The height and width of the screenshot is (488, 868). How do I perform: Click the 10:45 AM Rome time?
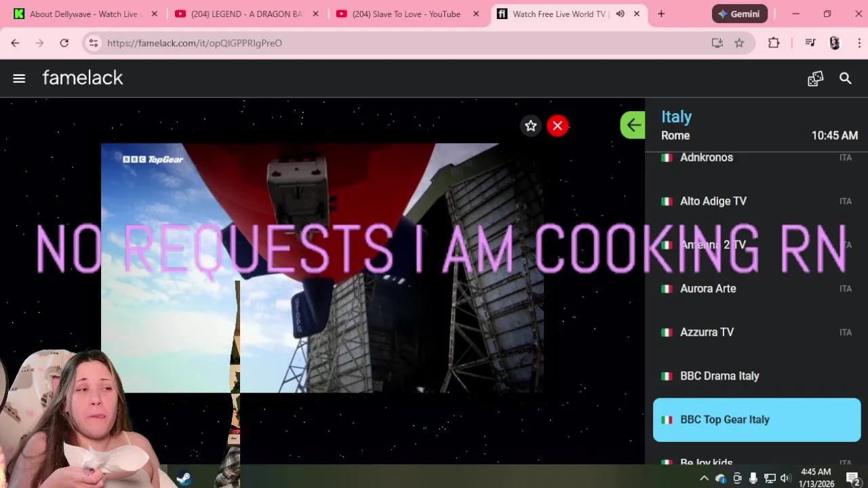pos(835,136)
